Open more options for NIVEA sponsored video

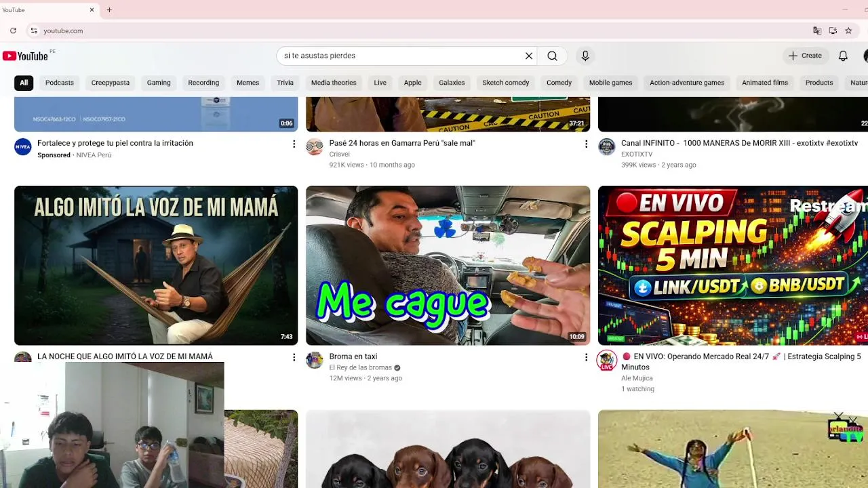click(294, 144)
